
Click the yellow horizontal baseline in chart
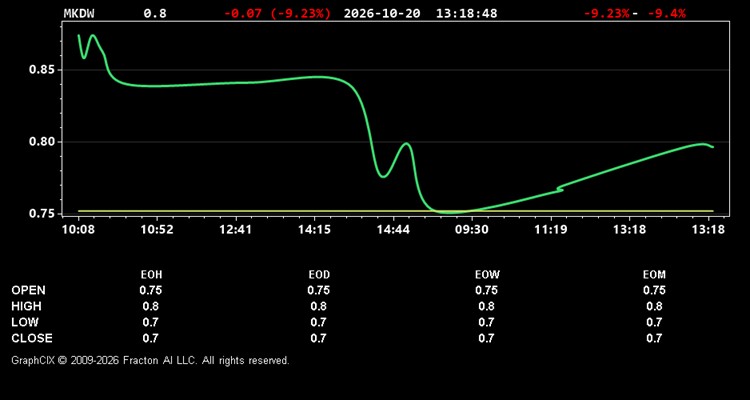pos(396,211)
